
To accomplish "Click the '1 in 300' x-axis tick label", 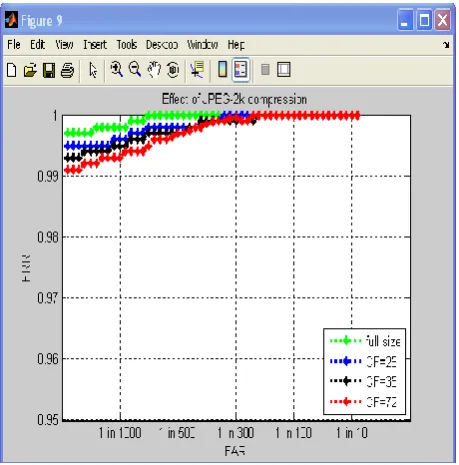I will (236, 433).
